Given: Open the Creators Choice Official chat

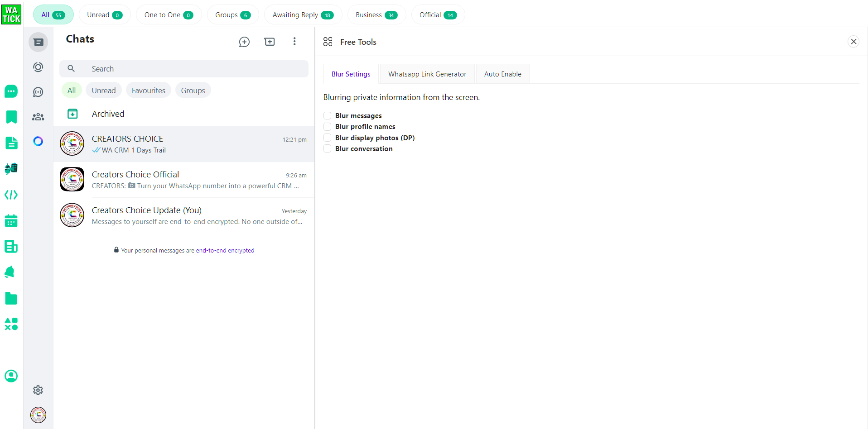Looking at the screenshot, I should (184, 180).
